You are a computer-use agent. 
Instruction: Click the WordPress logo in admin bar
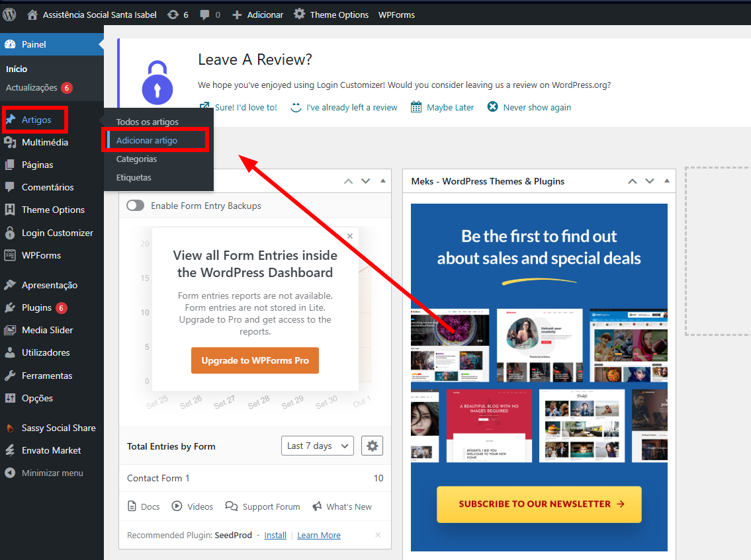coord(9,14)
